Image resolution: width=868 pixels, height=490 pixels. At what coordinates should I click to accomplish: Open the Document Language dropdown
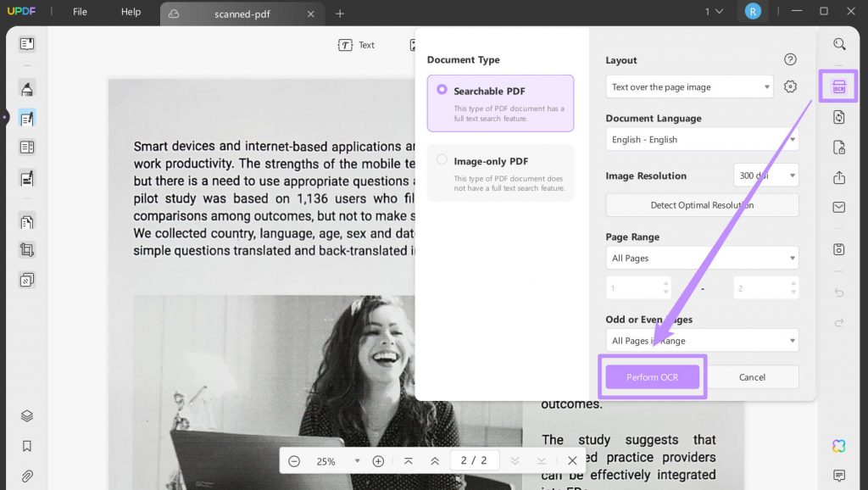[x=702, y=139]
